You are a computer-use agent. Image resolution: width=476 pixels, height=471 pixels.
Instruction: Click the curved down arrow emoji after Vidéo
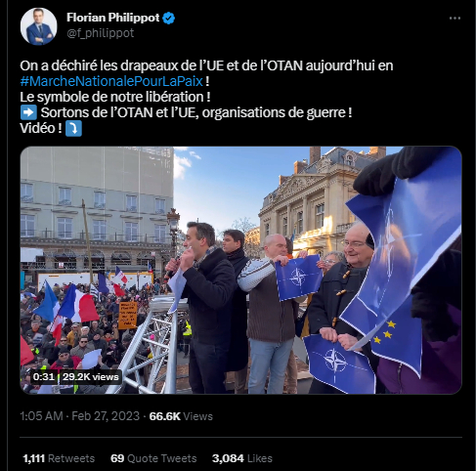[x=73, y=128]
